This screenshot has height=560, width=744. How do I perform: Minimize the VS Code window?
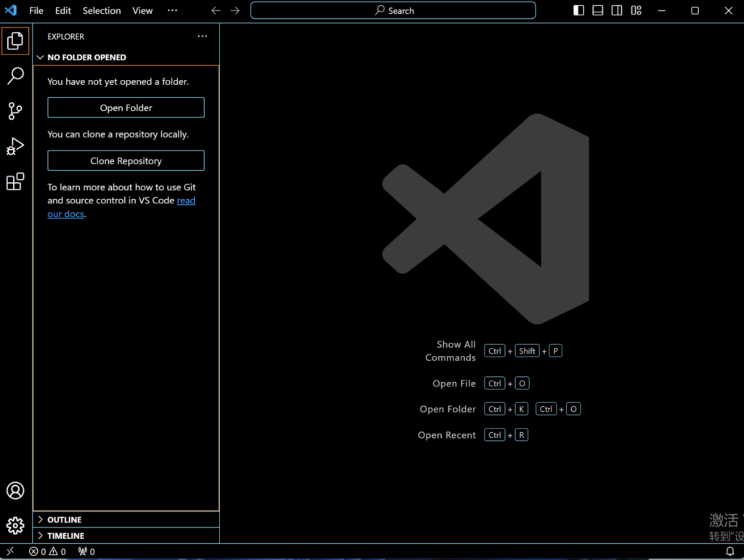click(x=662, y=10)
